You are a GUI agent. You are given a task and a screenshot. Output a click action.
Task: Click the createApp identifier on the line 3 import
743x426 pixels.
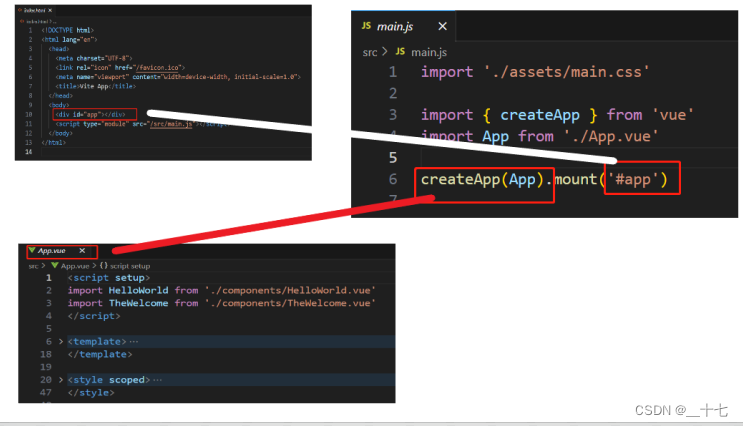click(540, 115)
